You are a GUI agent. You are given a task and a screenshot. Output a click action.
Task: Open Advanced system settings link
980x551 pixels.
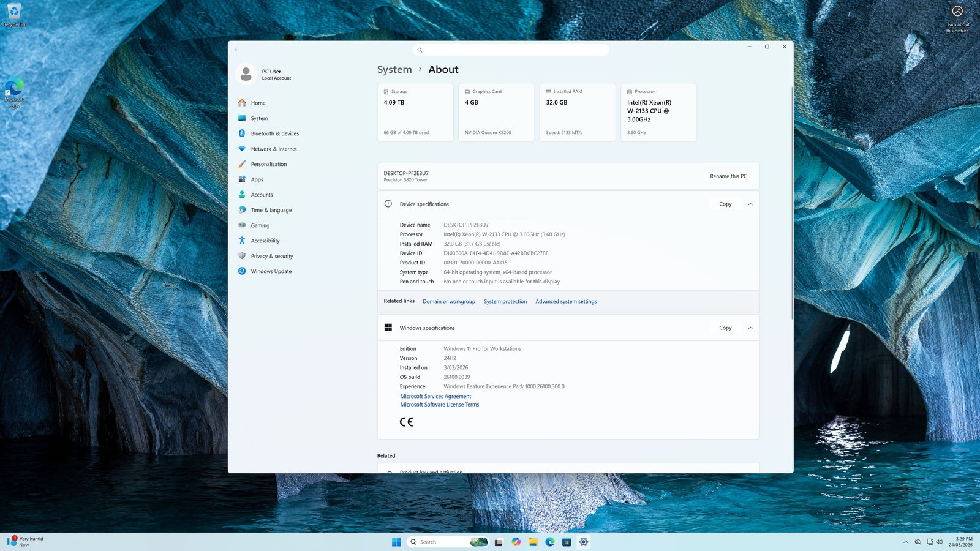(x=566, y=301)
